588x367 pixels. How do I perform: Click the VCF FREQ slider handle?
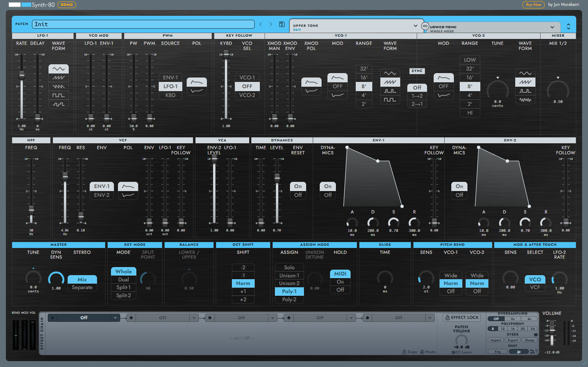tap(65, 176)
